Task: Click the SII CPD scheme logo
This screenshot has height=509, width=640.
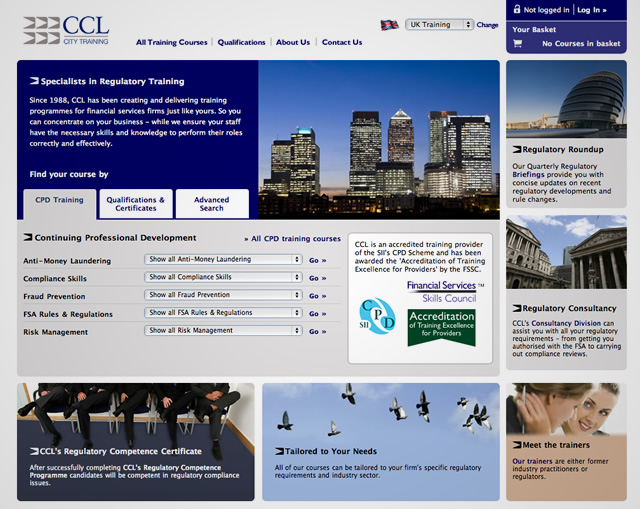Action: click(x=377, y=316)
